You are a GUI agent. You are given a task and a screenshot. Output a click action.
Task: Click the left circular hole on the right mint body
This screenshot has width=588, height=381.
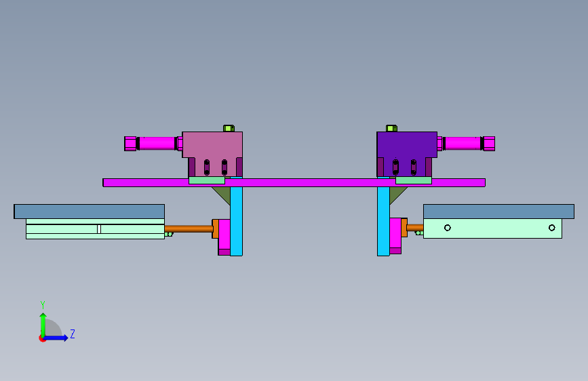448,228
